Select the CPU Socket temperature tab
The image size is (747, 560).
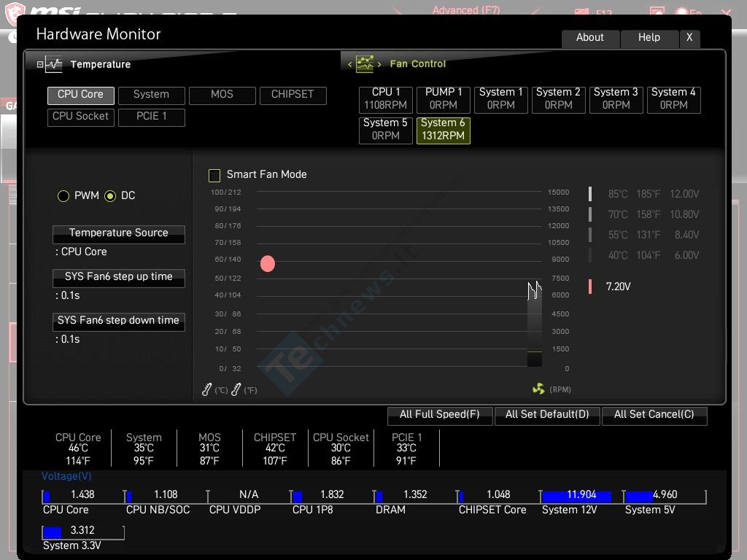tap(80, 117)
